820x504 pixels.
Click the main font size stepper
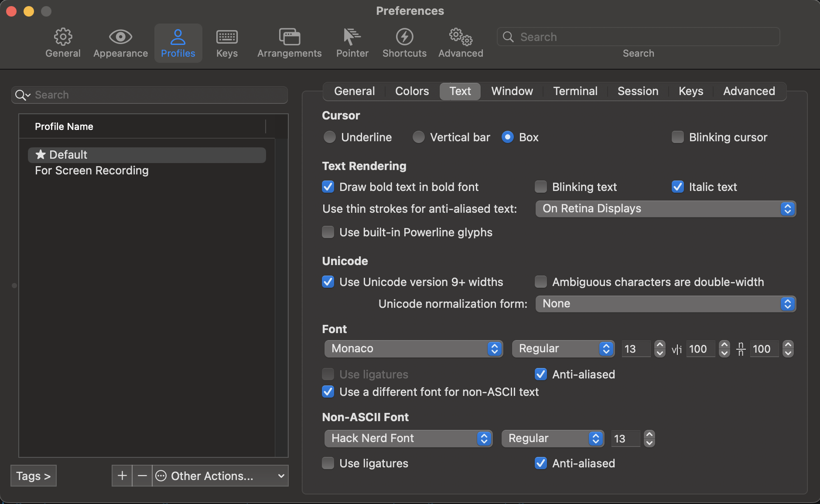(660, 349)
